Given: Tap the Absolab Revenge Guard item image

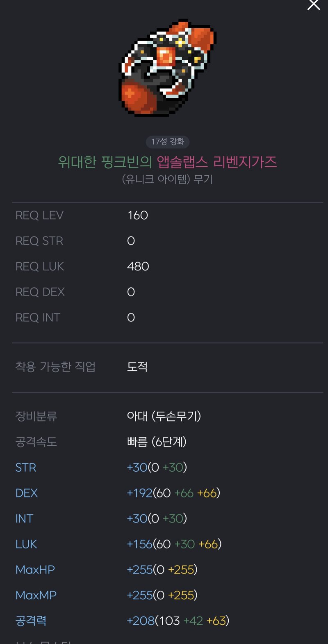Looking at the screenshot, I should [167, 68].
